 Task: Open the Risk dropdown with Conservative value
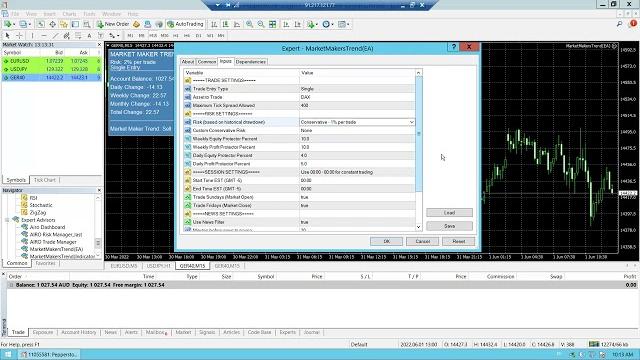pos(357,122)
